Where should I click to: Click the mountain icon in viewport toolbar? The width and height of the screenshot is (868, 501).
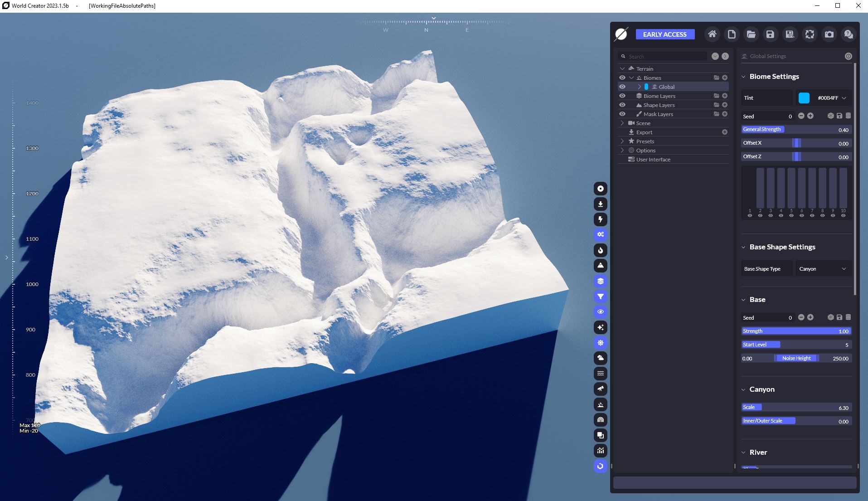601,266
